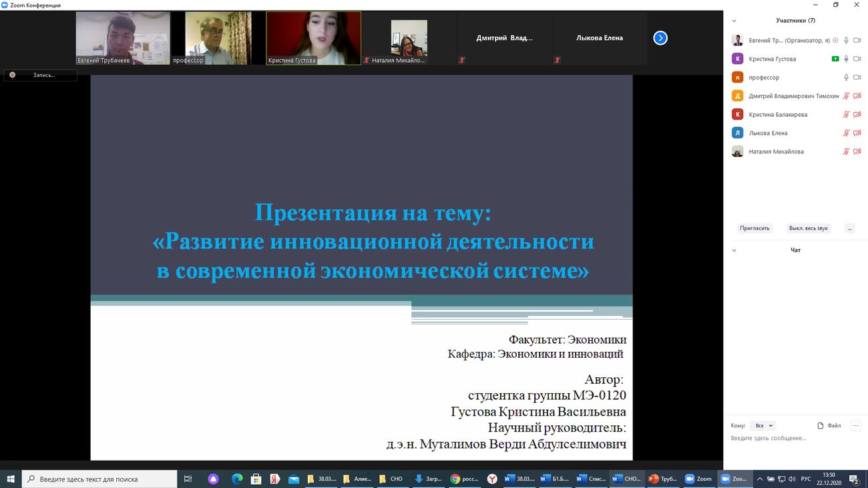
Task: Toggle the microphone for профессор
Action: 847,77
